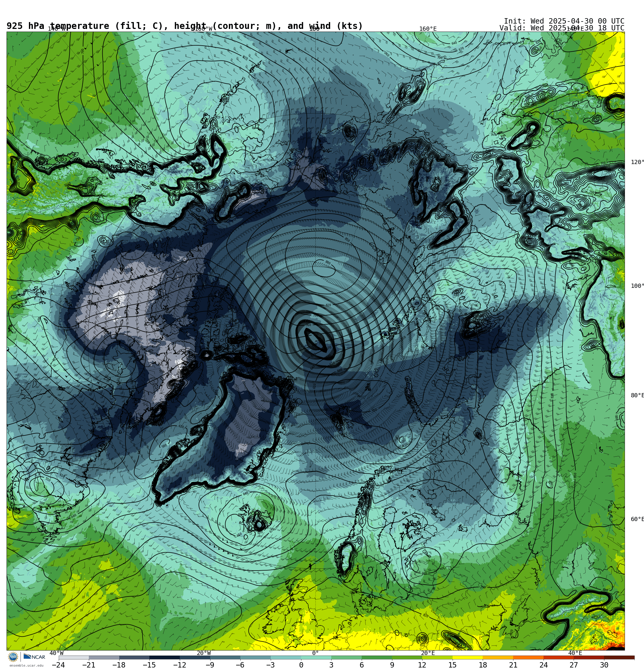This screenshot has height=669, width=644.
Task: Click the 20°W longitude label
Action: [204, 653]
